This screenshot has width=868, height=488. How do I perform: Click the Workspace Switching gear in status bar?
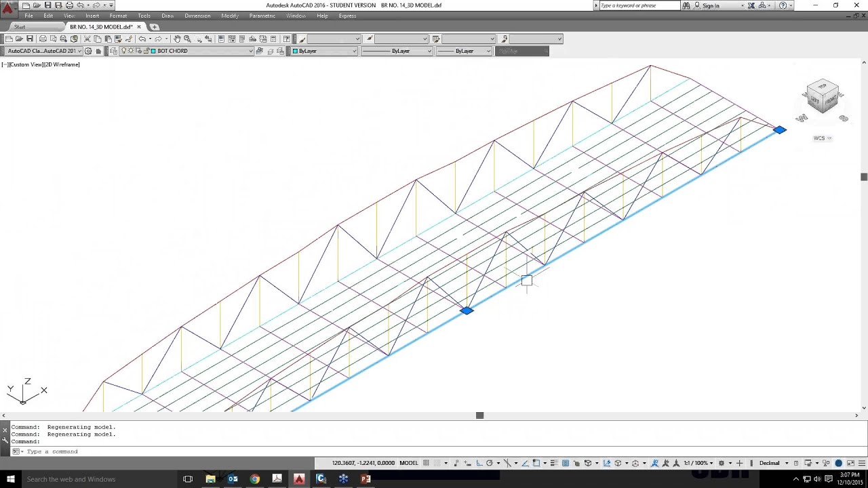(x=722, y=463)
